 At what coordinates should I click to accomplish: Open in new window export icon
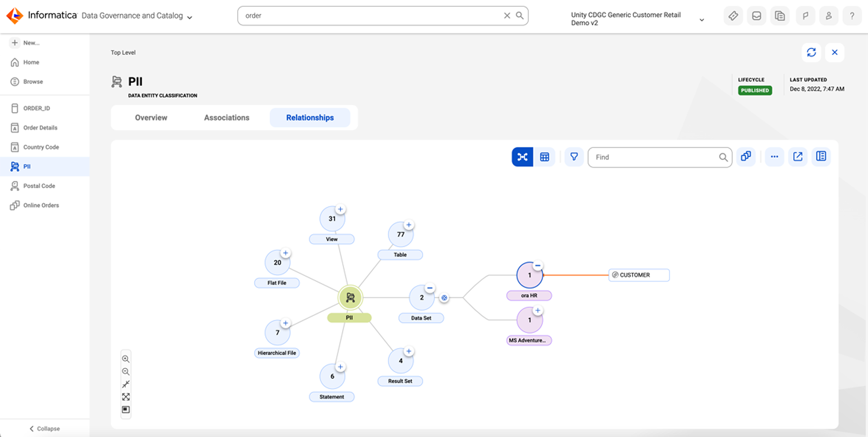[x=798, y=157]
